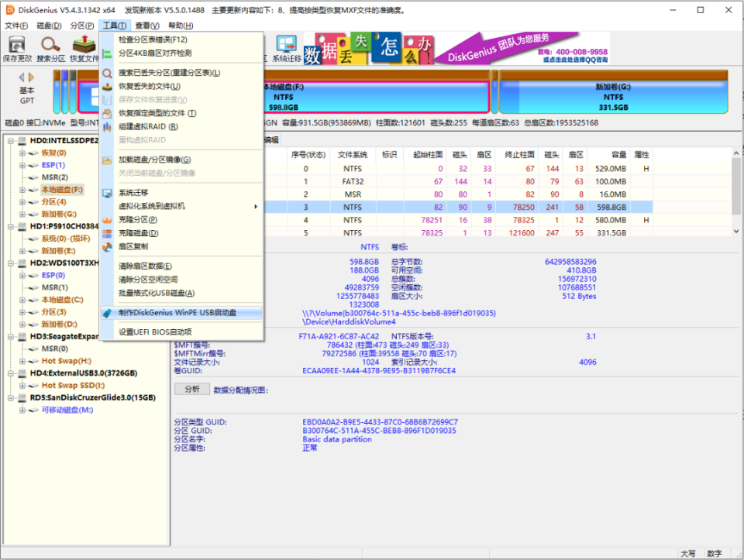The width and height of the screenshot is (744, 560).
Task: Click the icon beside 恢复丢失的文件
Action: [108, 86]
